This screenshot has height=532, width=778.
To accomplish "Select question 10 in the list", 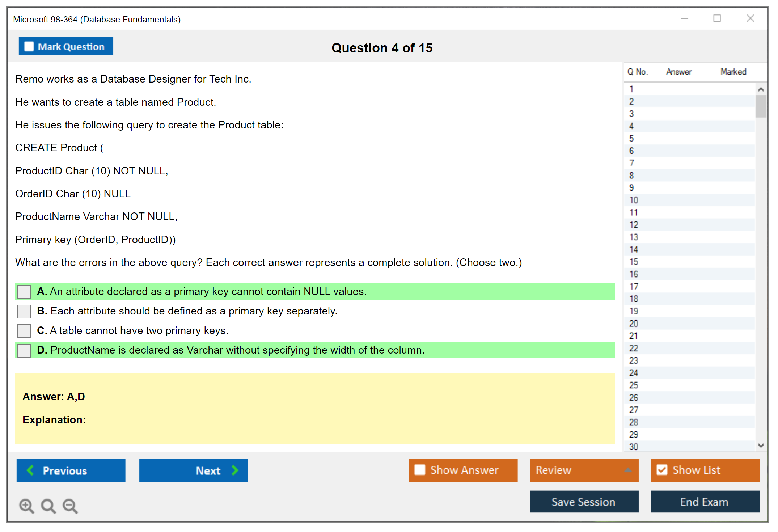I will pyautogui.click(x=634, y=200).
